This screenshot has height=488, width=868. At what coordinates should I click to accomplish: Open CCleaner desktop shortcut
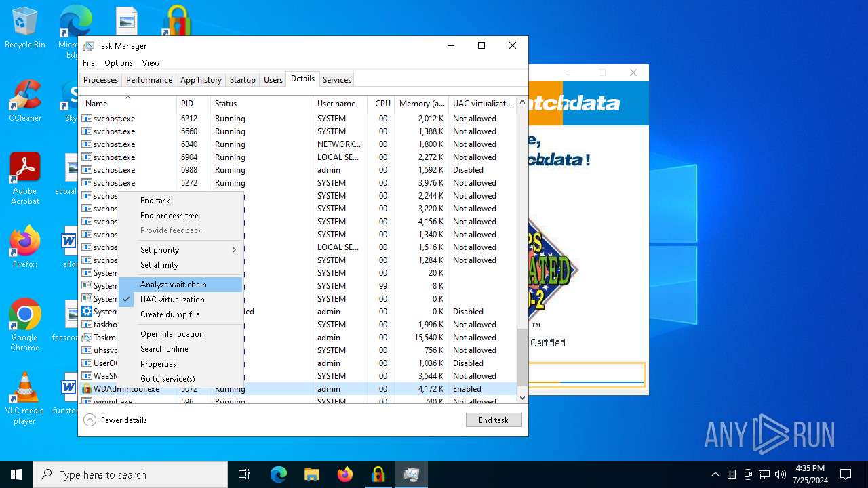pos(24,101)
